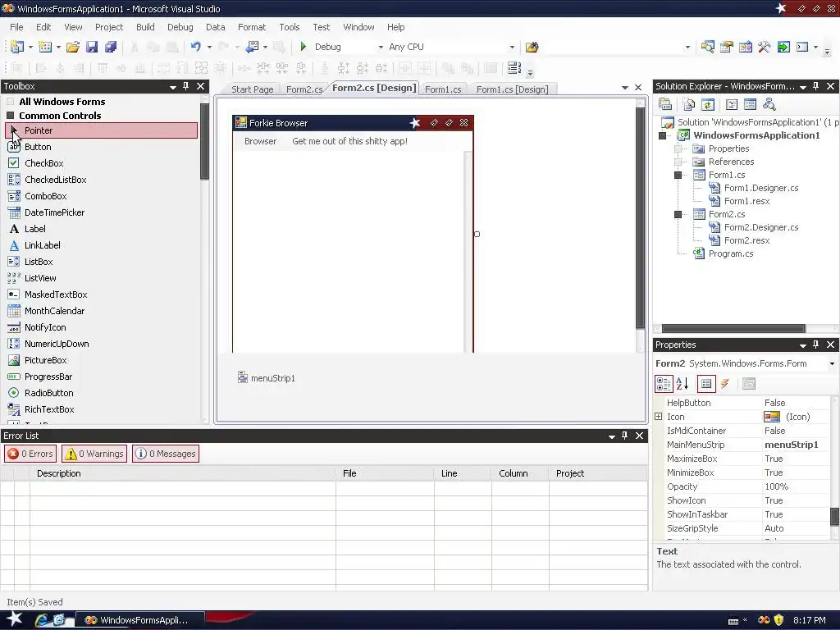Click the Solution Explorer horizontal scrollbar

[x=733, y=328]
